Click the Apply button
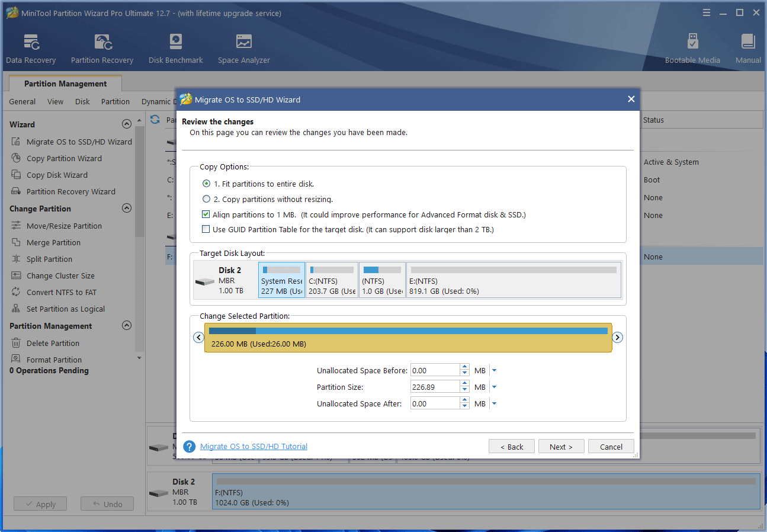Screen dimensions: 767x532 pos(40,504)
